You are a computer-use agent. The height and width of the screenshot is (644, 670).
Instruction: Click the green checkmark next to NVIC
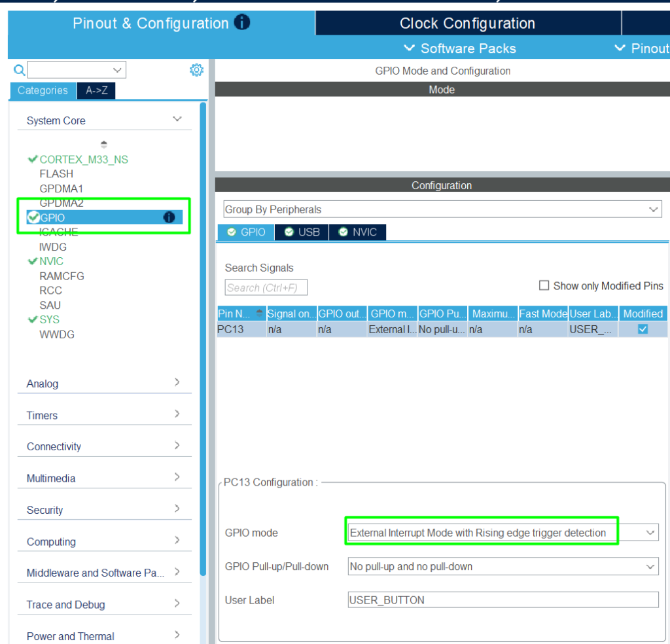(32, 261)
